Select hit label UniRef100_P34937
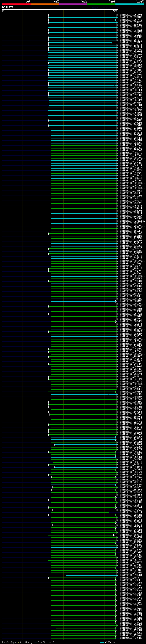This screenshot has width=146, height=644. click(131, 108)
